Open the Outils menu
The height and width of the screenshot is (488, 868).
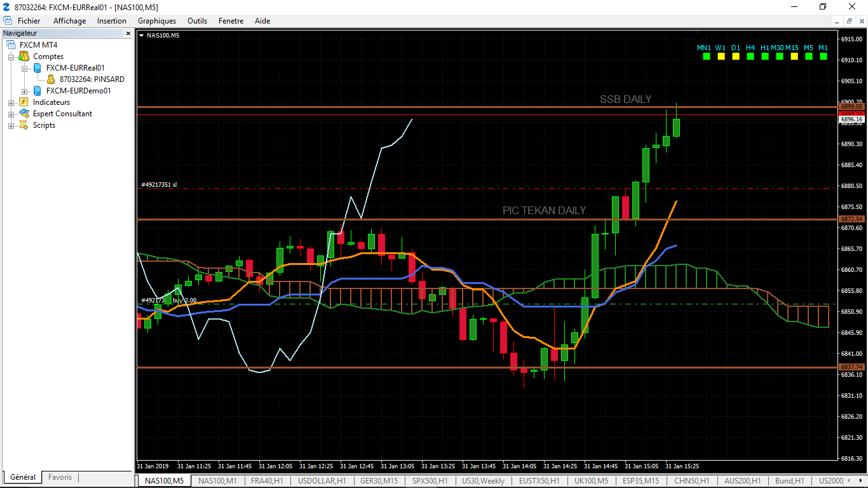(x=197, y=21)
